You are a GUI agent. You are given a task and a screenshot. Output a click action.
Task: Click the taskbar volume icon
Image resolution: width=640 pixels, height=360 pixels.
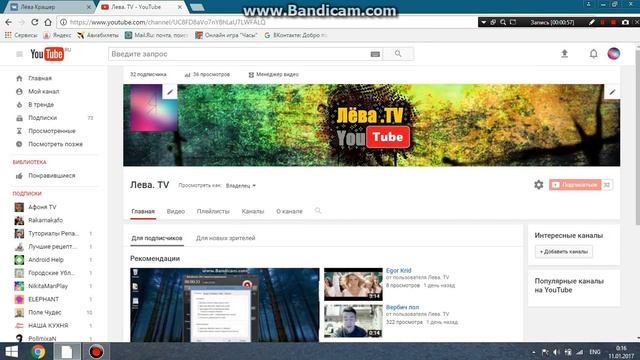pyautogui.click(x=556, y=352)
